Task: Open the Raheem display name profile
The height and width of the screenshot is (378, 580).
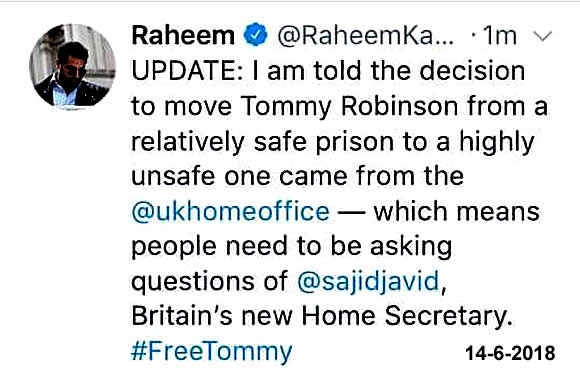Action: pyautogui.click(x=183, y=35)
